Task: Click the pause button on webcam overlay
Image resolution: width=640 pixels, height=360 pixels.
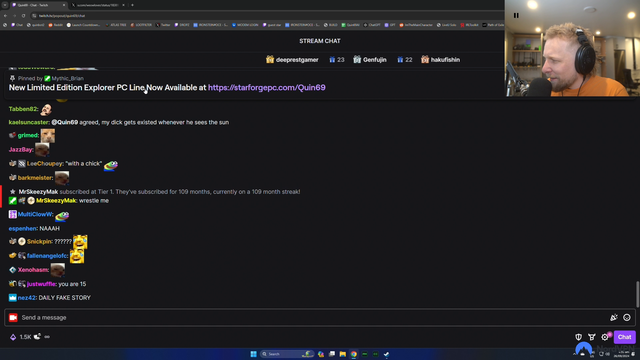Action: [x=516, y=16]
